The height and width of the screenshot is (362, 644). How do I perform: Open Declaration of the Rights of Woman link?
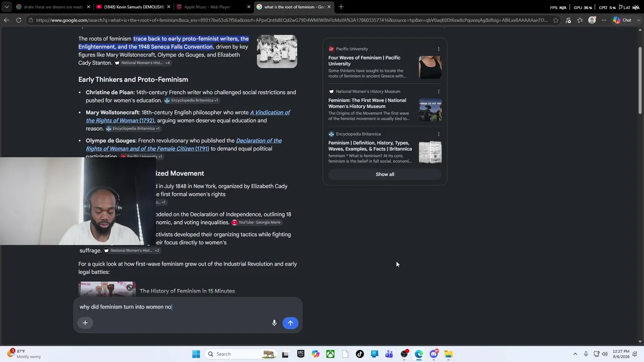point(184,145)
